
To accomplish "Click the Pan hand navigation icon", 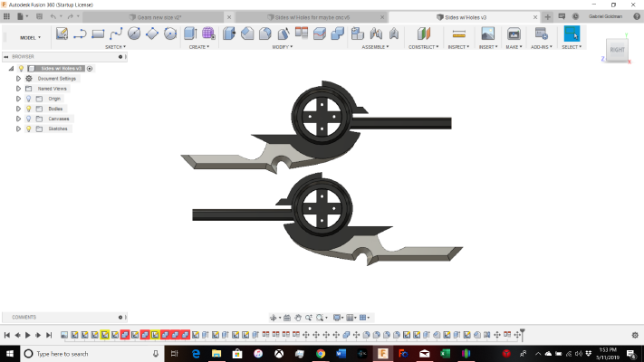I will [x=298, y=318].
